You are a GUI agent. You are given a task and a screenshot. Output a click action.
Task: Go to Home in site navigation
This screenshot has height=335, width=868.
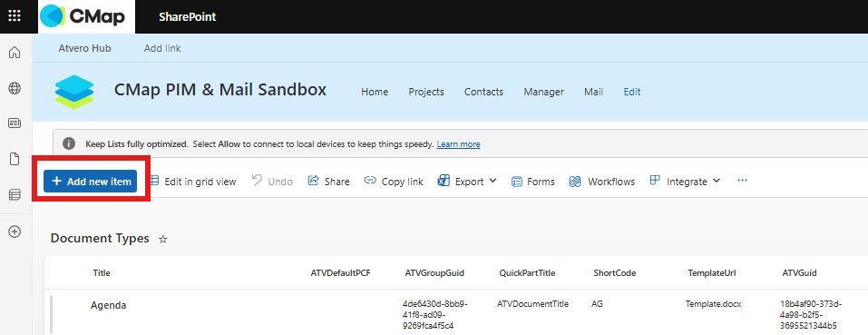(375, 92)
